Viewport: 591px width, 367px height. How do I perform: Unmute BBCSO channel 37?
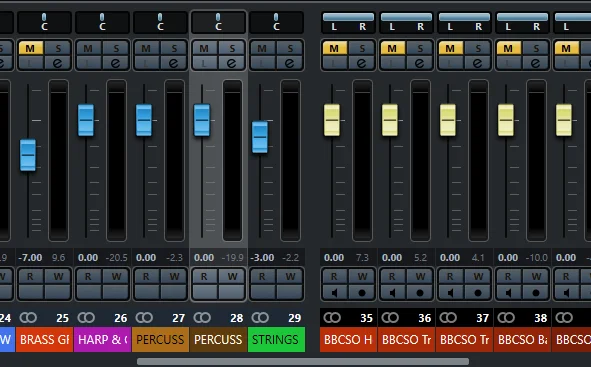coord(451,48)
